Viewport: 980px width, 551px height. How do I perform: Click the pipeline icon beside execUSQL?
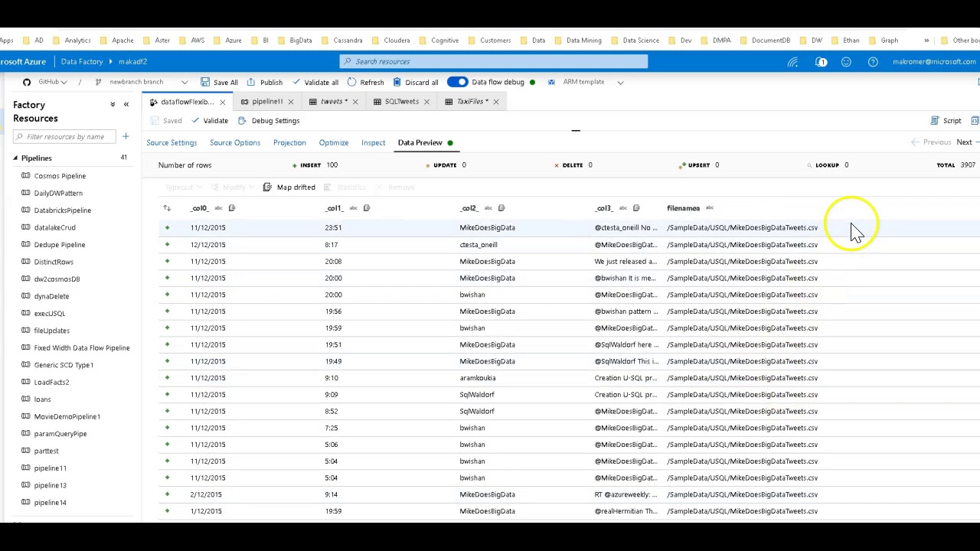26,313
